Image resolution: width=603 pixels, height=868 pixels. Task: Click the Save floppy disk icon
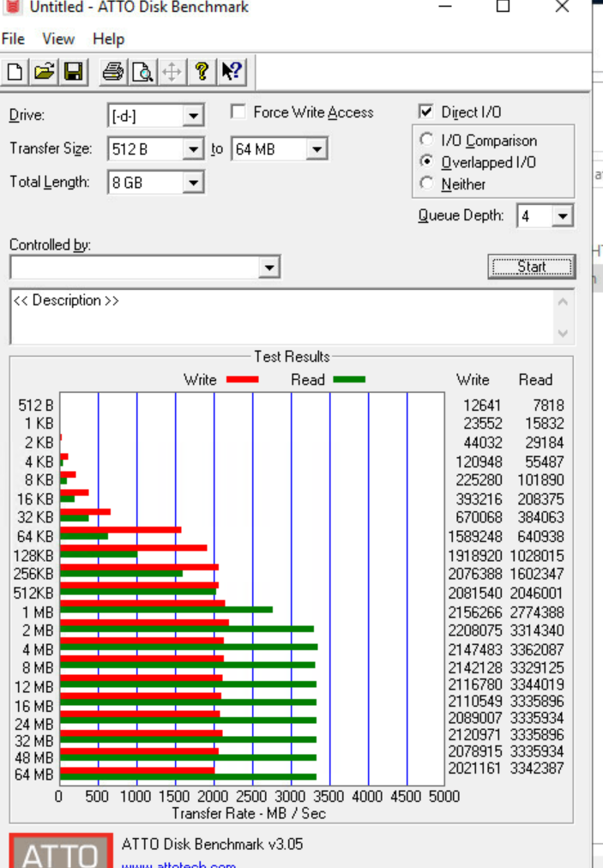point(73,72)
